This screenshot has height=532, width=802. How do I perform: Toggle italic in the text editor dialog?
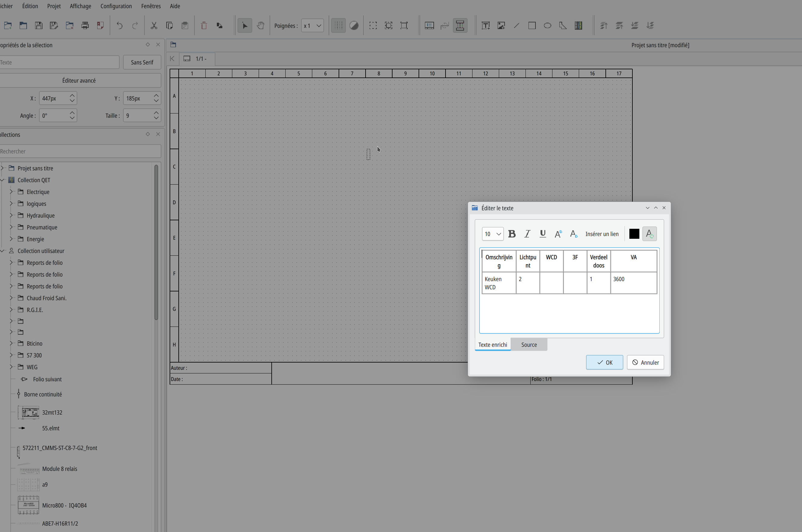[527, 234]
